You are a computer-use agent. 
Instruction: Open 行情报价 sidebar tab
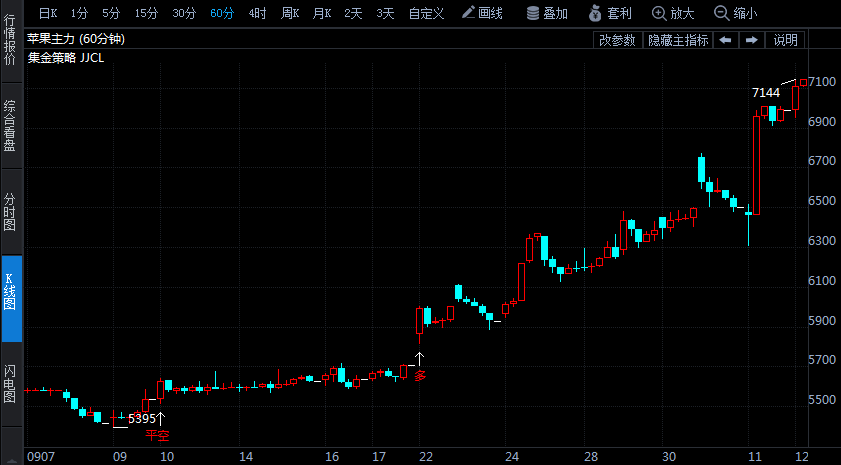coord(10,40)
